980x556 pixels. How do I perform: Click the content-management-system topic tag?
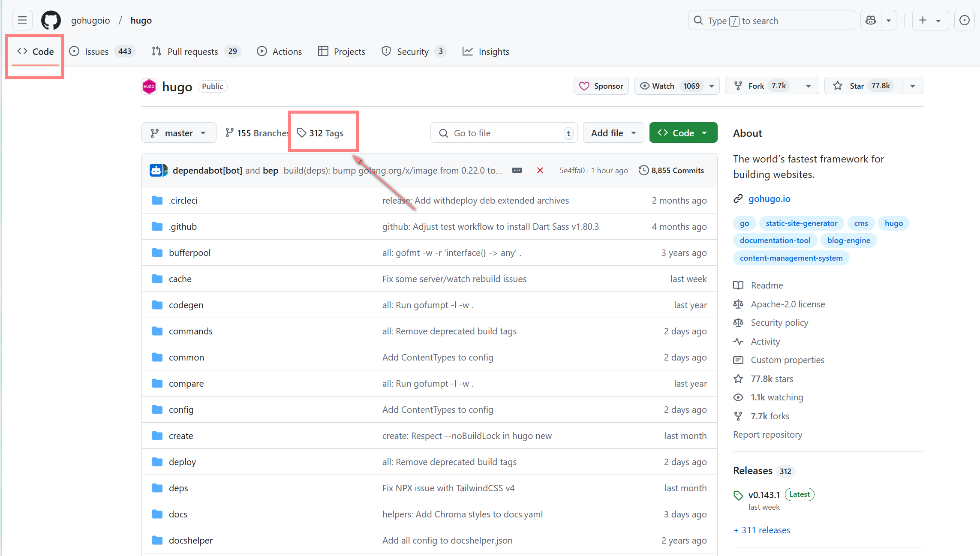tap(791, 258)
